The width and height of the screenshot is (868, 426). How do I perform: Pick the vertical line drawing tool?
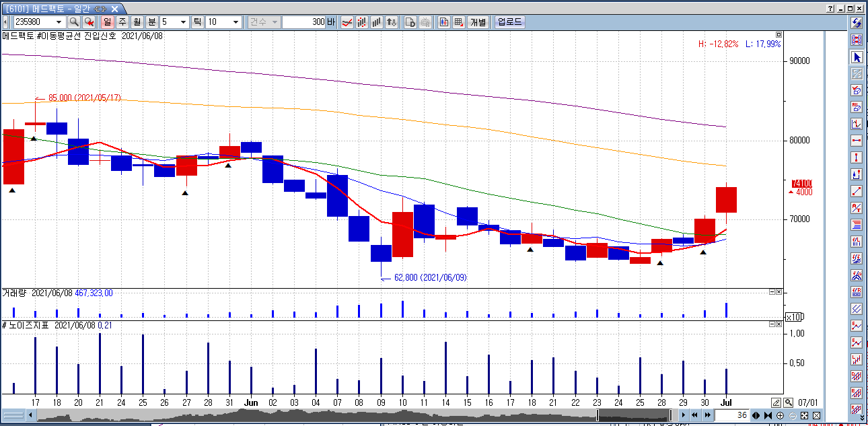click(x=857, y=157)
